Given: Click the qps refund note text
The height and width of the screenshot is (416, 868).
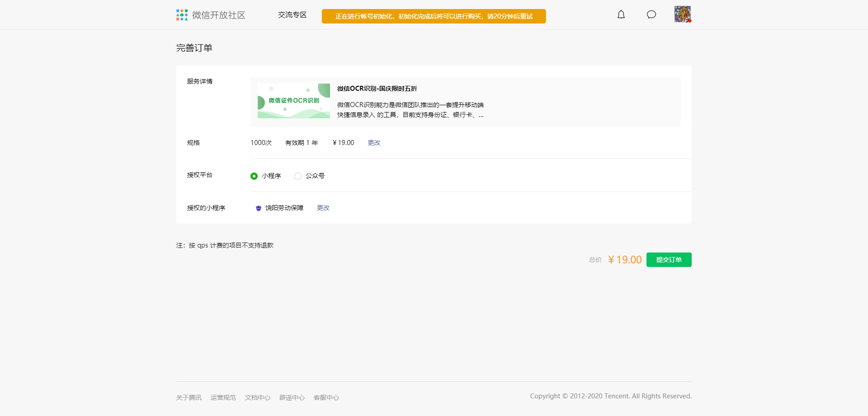Looking at the screenshot, I should coord(225,245).
